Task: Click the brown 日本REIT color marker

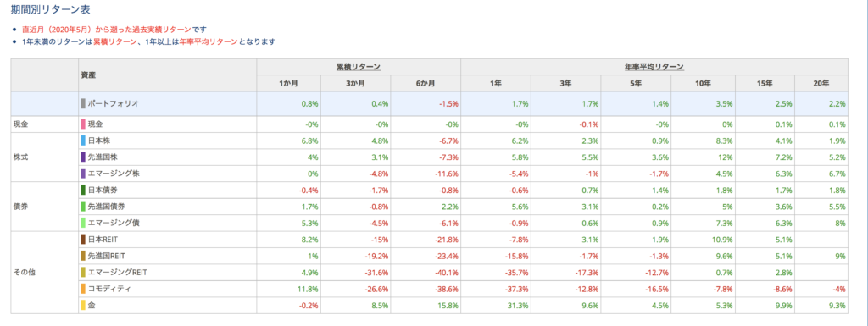Action: click(83, 240)
